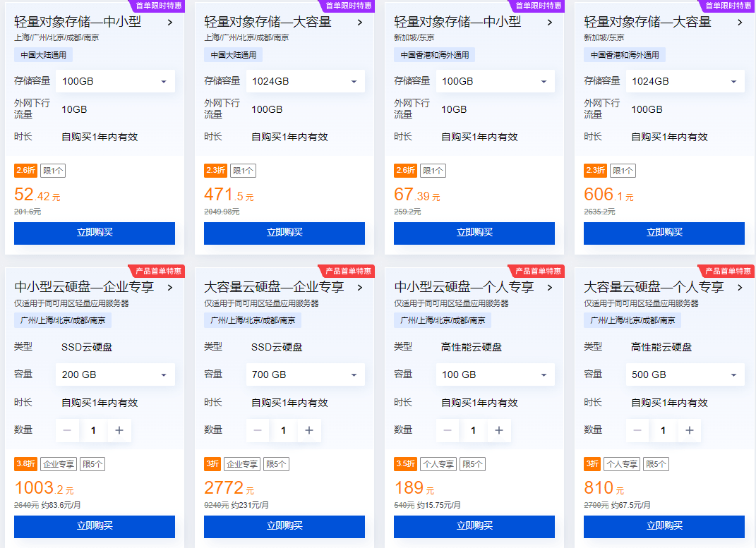This screenshot has width=756, height=548.
Task: Click 立即购买 under 轻量对象存储—中小型
Action: (94, 233)
